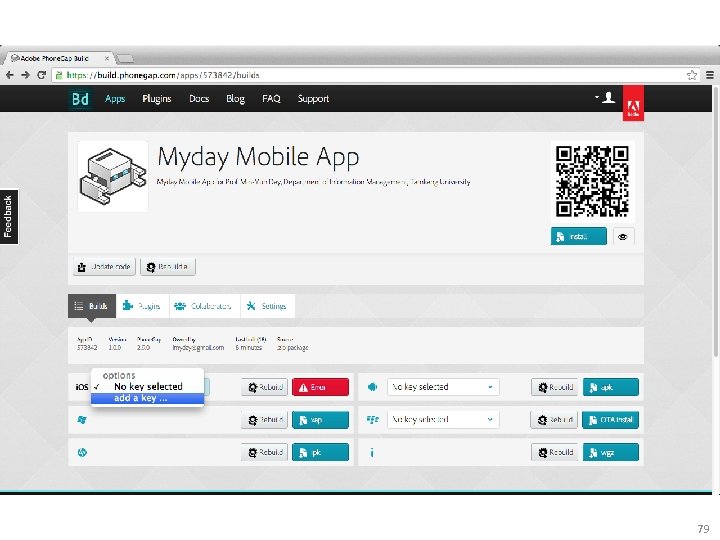Select the Adobe PhoneGap Build browser tab
The image size is (720, 540).
pos(57,58)
